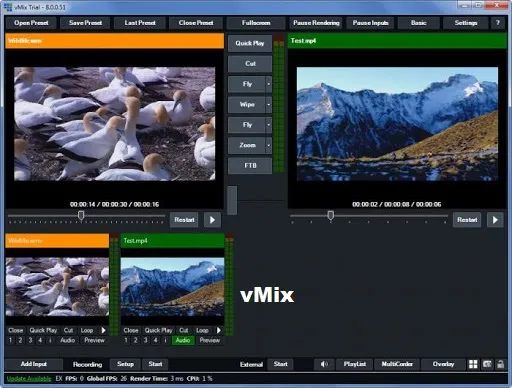Show info 'i' for Test.mp4 input
The width and height of the screenshot is (512, 388).
[166, 340]
